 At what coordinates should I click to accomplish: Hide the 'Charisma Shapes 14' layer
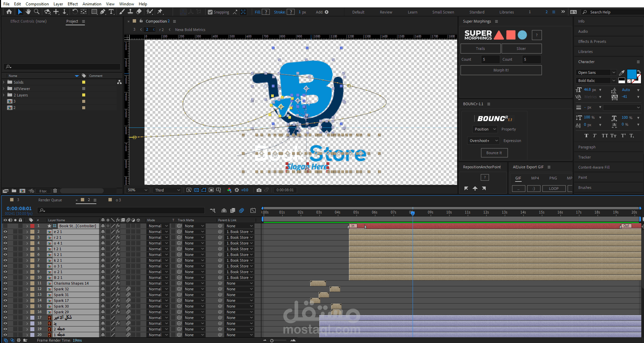pyautogui.click(x=5, y=283)
